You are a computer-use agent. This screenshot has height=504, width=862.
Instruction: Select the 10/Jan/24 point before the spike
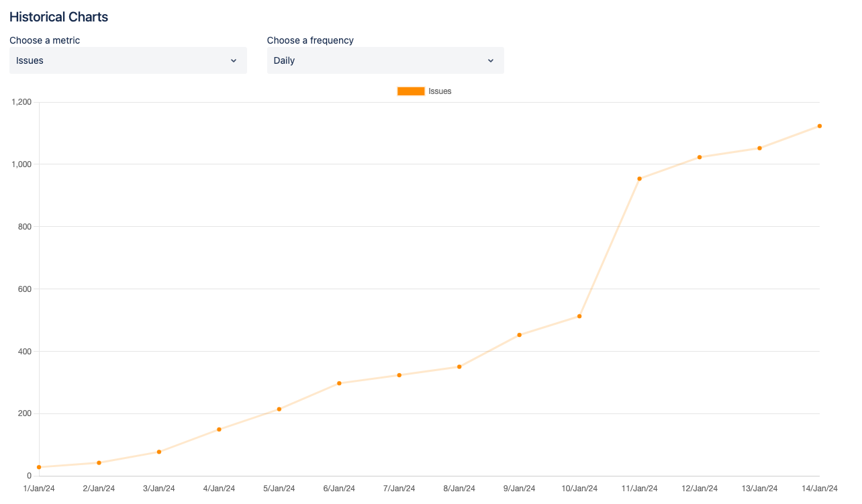(x=579, y=316)
